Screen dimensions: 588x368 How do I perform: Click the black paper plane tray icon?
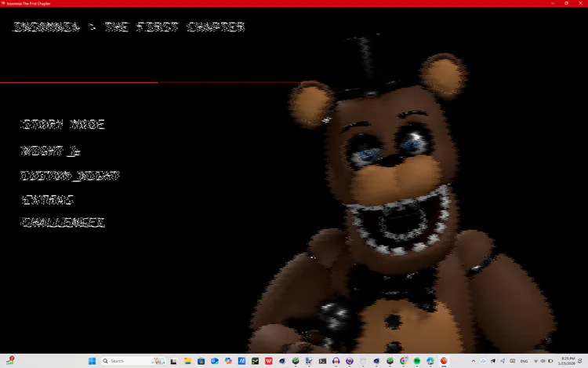(493, 361)
